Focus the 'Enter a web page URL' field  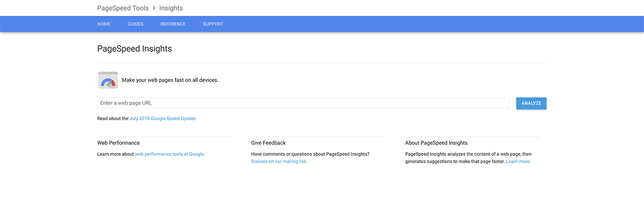303,103
